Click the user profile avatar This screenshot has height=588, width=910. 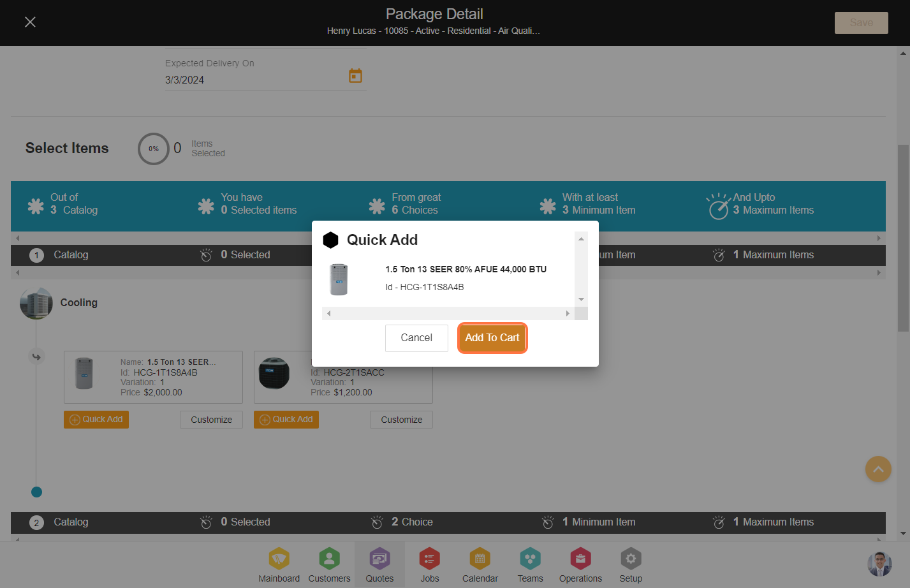[x=879, y=564]
